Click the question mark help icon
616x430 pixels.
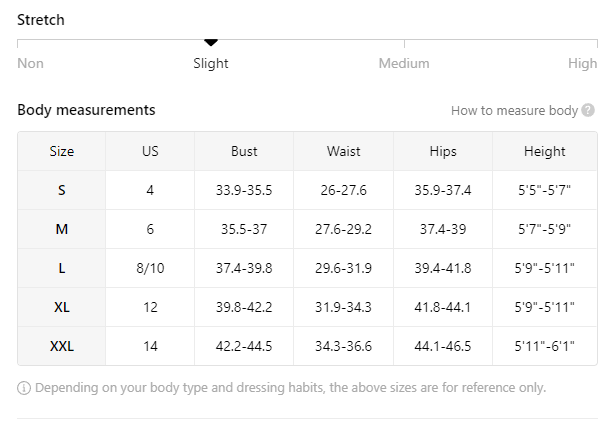point(588,111)
